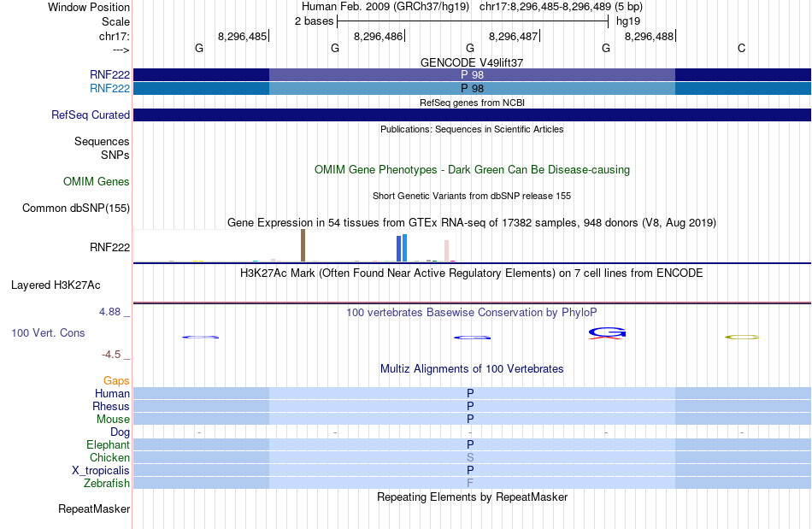
Task: Click the 4.88 PhyloP maximum value
Action: [x=109, y=312]
